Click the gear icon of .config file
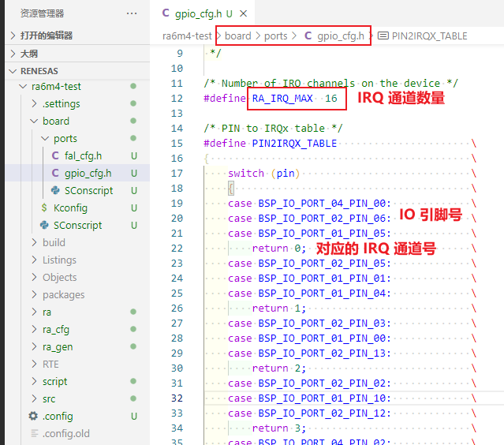This screenshot has width=504, height=445. (33, 417)
